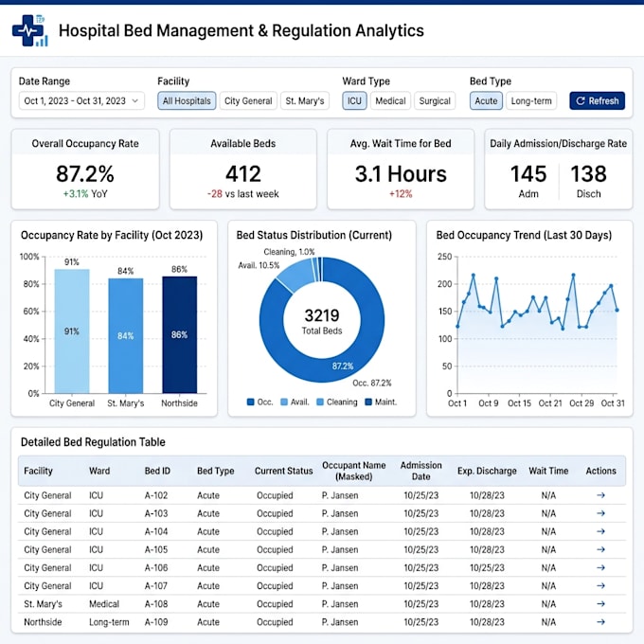Click the City General bar in chart
644x644 pixels.
[x=72, y=331]
